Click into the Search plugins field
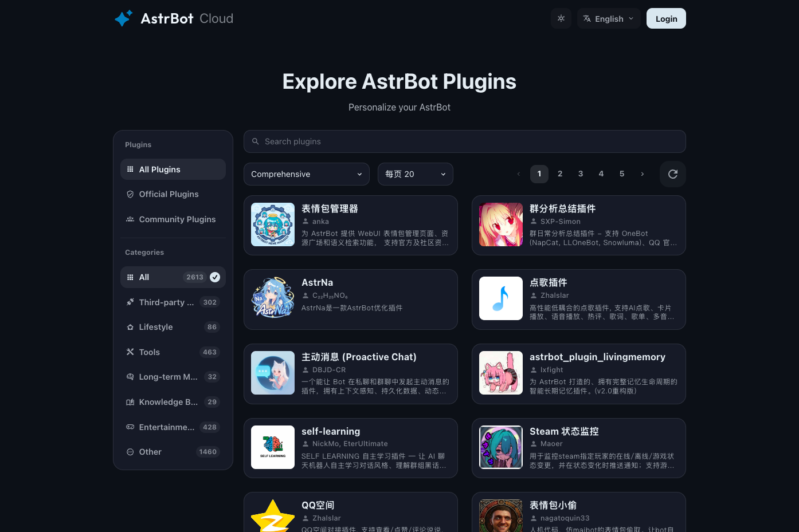Viewport: 799px width, 532px height. tap(465, 141)
